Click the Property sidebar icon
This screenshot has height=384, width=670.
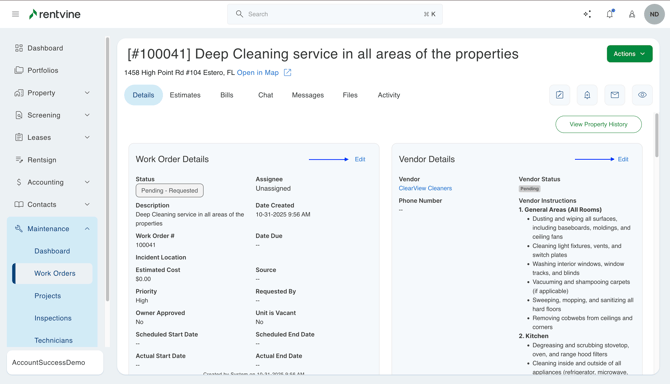[x=18, y=93]
